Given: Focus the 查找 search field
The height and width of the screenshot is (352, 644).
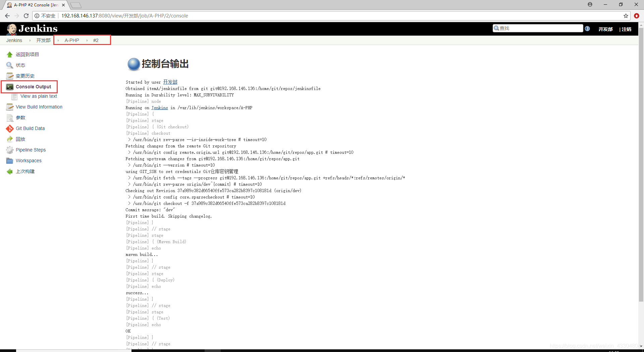Looking at the screenshot, I should point(538,28).
